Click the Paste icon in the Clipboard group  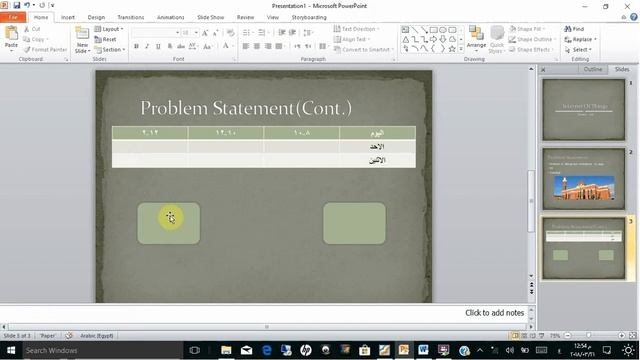[x=11, y=33]
